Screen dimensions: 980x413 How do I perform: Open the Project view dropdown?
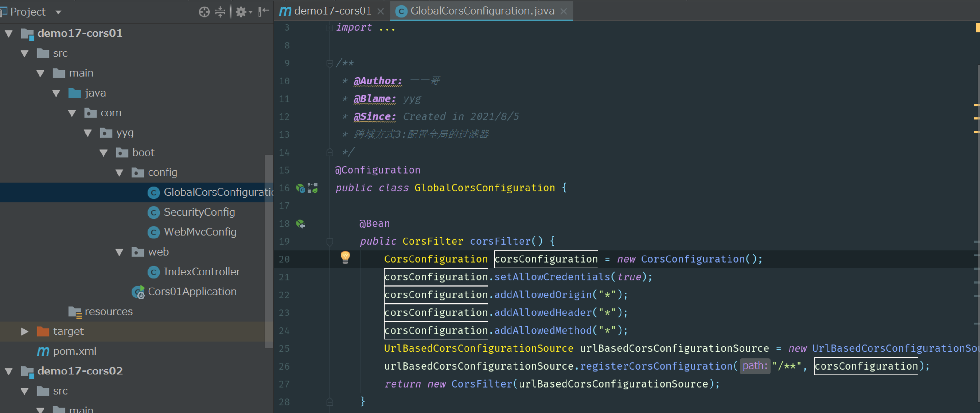(58, 12)
